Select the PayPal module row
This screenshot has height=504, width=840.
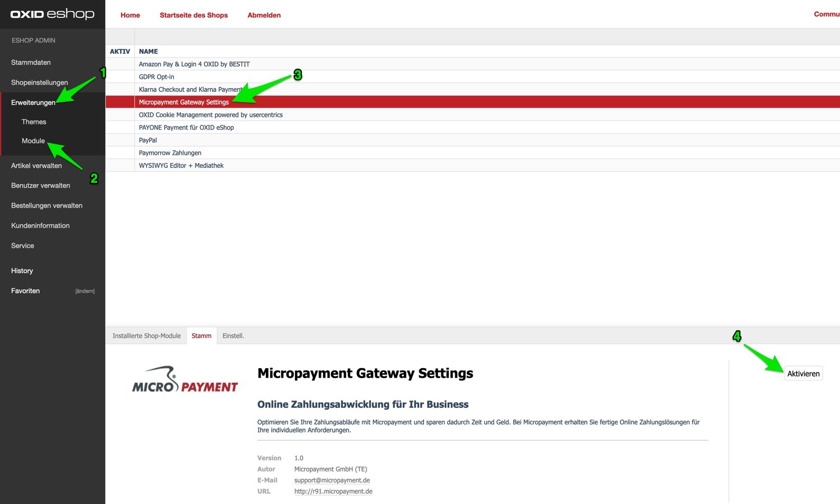(473, 140)
